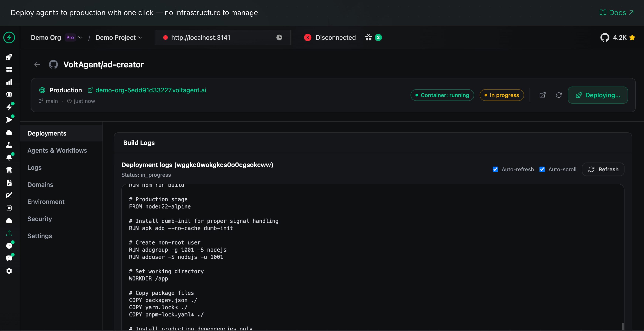This screenshot has height=331, width=644.
Task: Toggle the Container: running status badge
Action: point(442,95)
